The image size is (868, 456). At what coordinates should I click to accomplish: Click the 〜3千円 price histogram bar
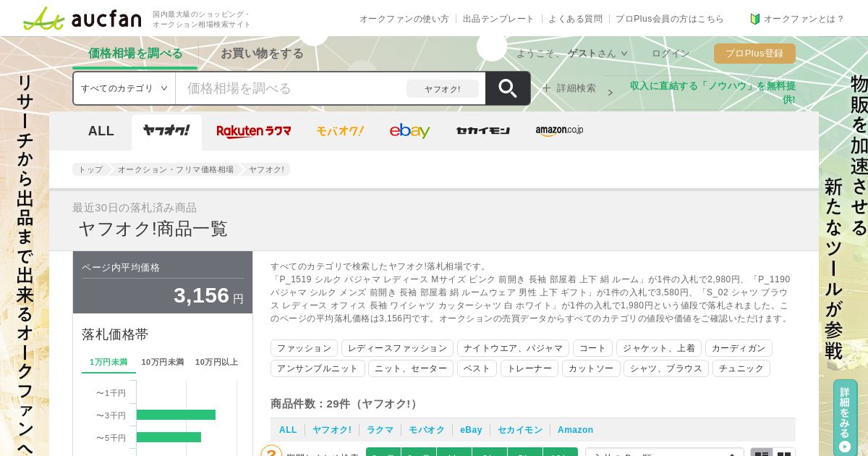pos(176,415)
